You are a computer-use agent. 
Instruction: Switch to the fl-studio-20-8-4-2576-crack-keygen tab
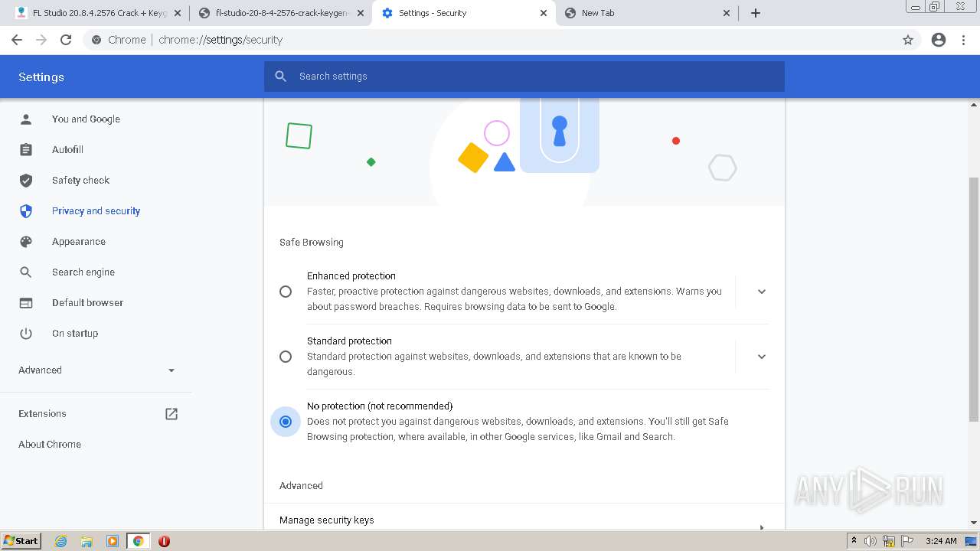coord(281,13)
